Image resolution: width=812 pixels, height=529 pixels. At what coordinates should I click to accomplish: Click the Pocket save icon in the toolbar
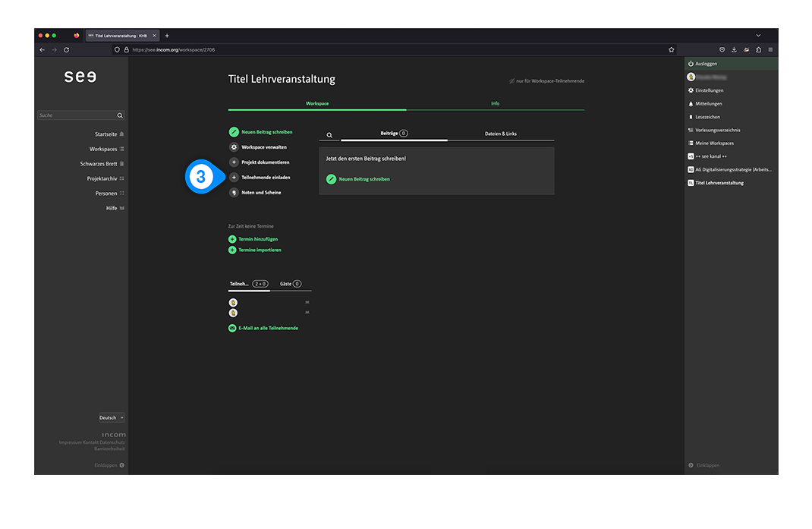coord(722,50)
